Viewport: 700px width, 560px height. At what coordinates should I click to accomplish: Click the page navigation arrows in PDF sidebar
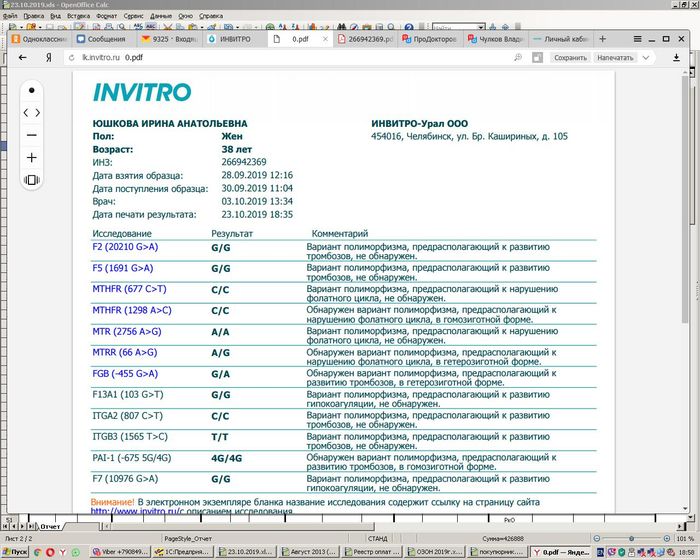pyautogui.click(x=32, y=112)
